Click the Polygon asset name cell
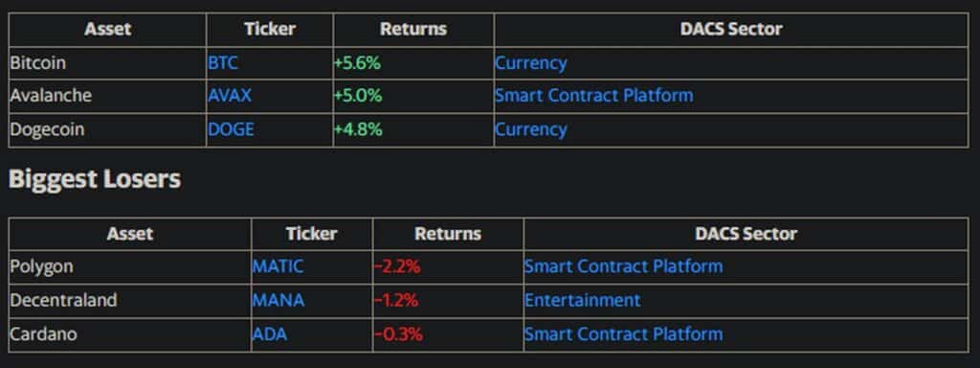The height and width of the screenshot is (368, 980). pos(130,266)
